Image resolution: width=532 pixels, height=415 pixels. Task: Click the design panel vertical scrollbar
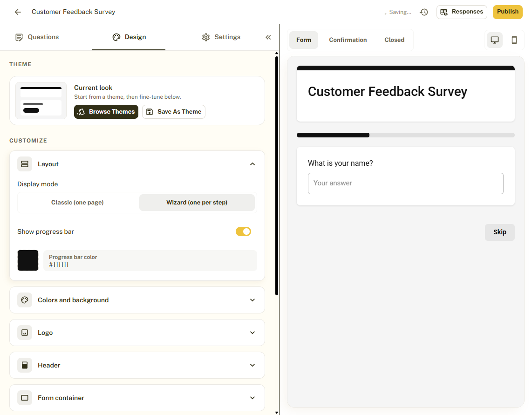click(277, 176)
